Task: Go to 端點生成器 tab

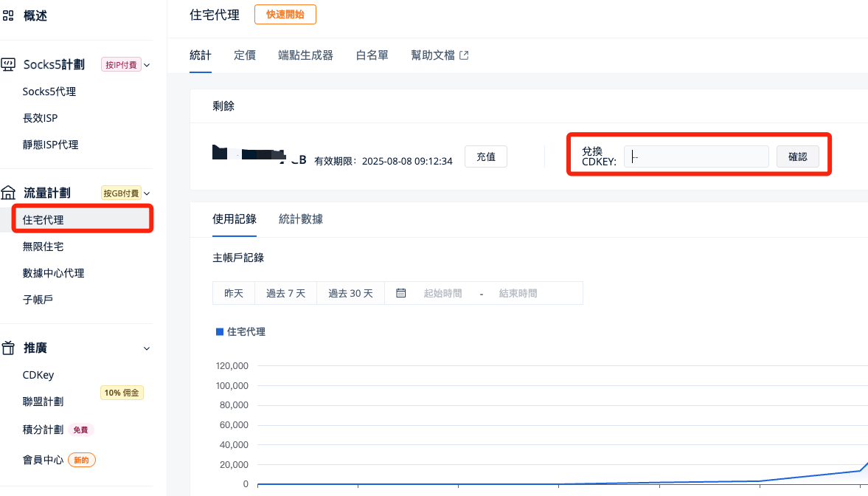Action: tap(305, 55)
